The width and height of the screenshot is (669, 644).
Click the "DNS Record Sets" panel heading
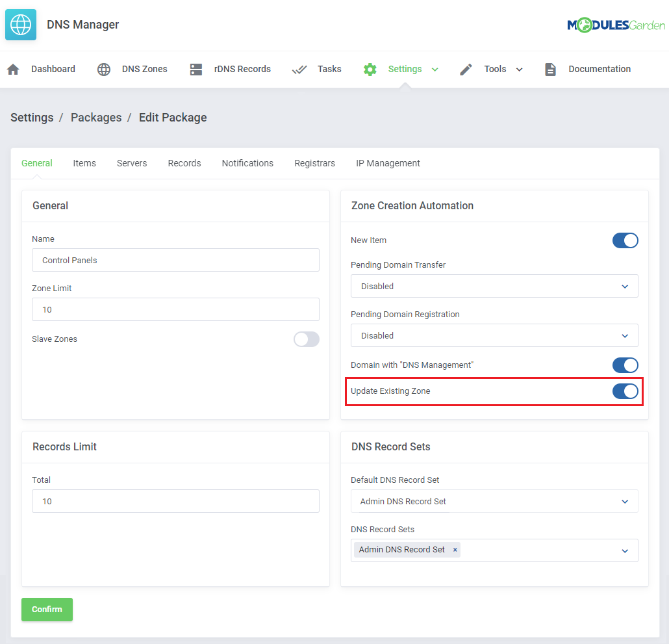(x=391, y=447)
